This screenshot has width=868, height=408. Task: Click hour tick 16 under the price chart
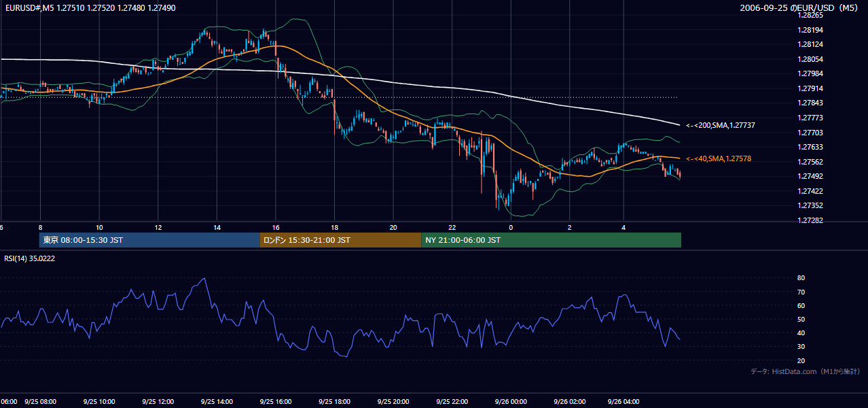pos(276,227)
